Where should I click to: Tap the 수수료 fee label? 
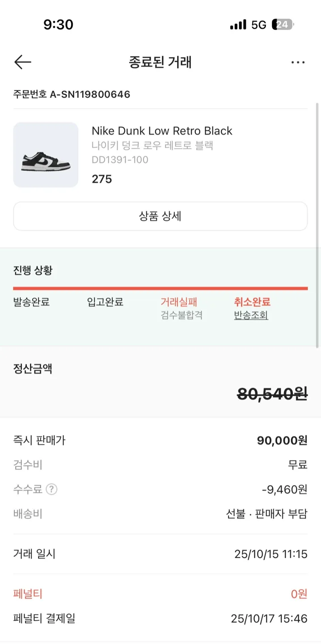click(28, 490)
